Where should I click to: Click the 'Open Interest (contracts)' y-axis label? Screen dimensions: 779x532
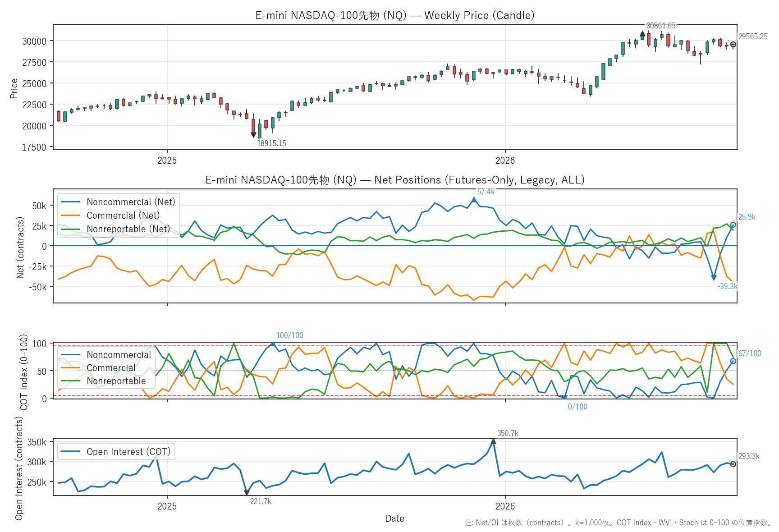(x=18, y=468)
